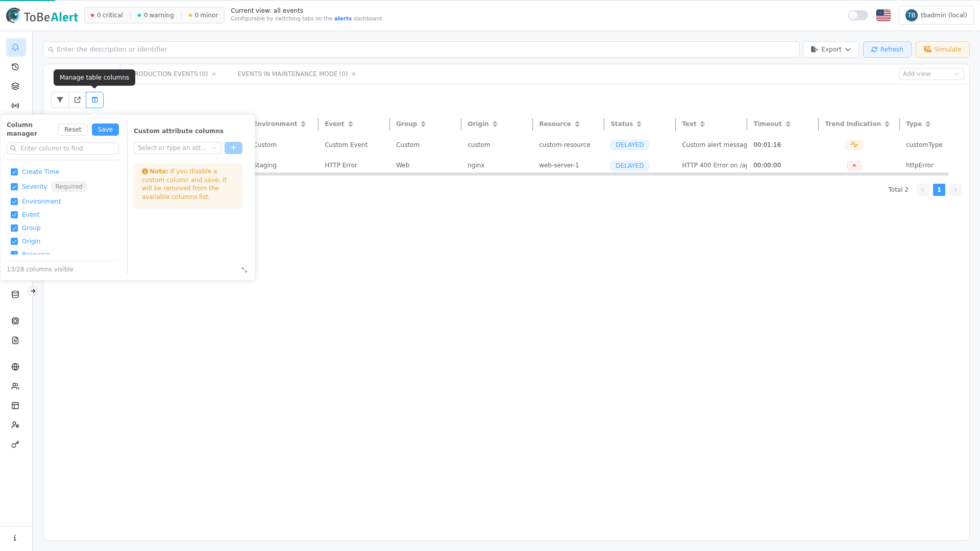The height and width of the screenshot is (551, 980).
Task: Toggle the Manage table columns icon
Action: point(95,100)
